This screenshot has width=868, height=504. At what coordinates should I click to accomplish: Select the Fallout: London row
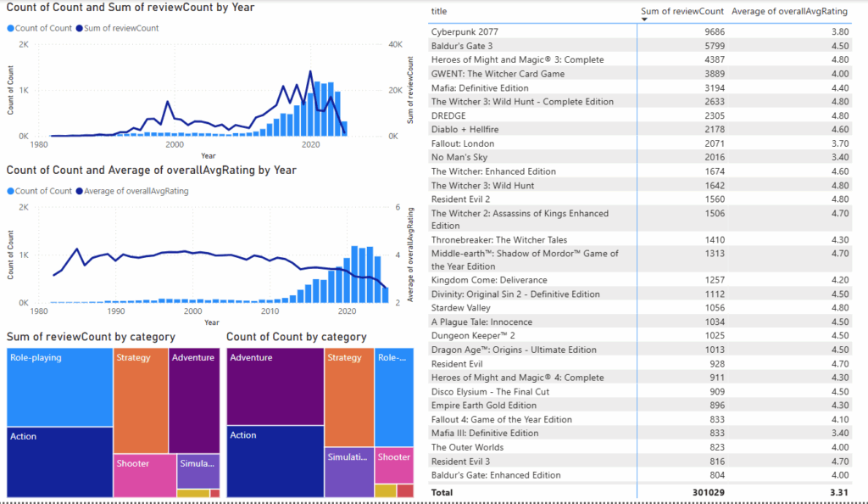(639, 143)
